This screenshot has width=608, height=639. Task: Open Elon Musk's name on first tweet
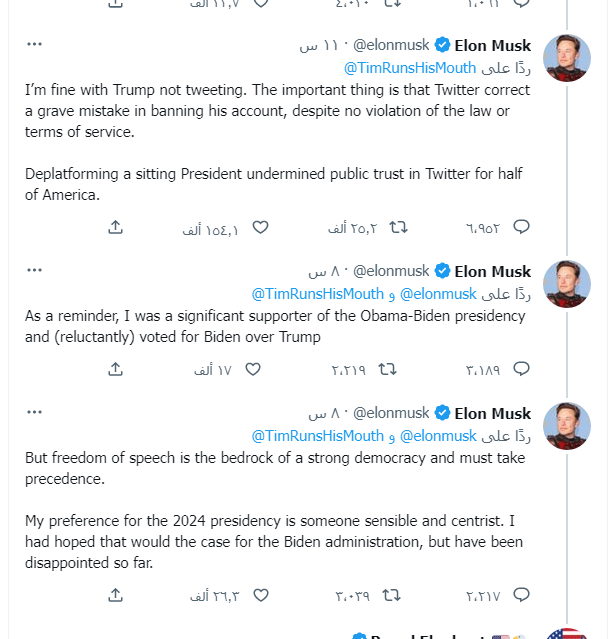tap(493, 45)
